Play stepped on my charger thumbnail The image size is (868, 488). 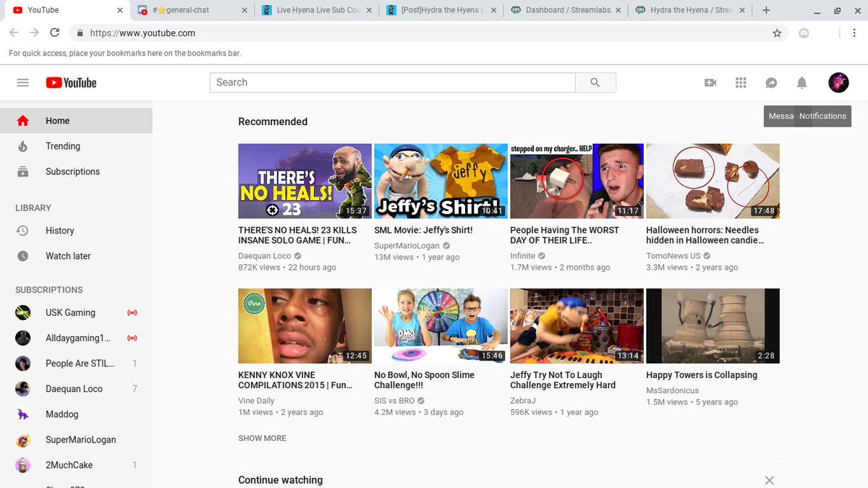576,181
